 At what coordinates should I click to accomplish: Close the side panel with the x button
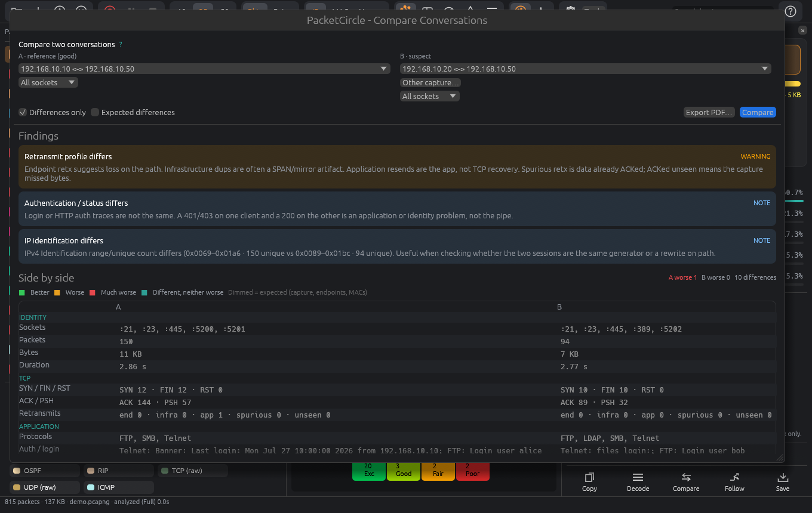pyautogui.click(x=802, y=30)
